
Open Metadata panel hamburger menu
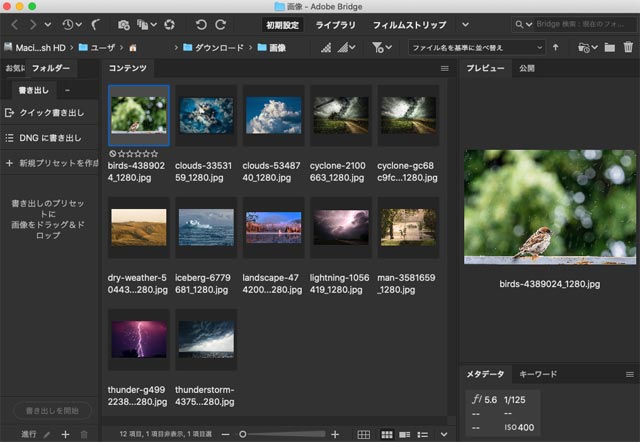click(630, 375)
